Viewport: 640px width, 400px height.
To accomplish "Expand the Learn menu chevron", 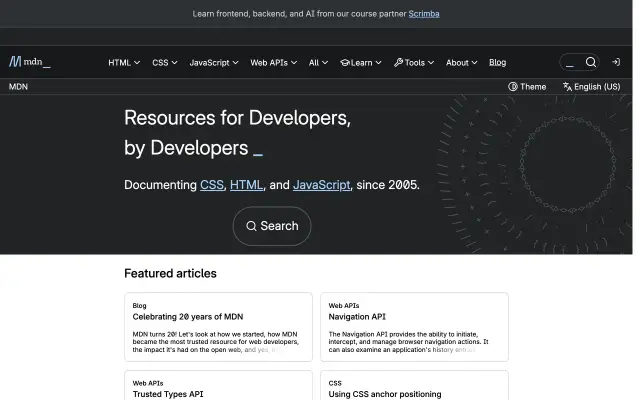I will point(378,62).
